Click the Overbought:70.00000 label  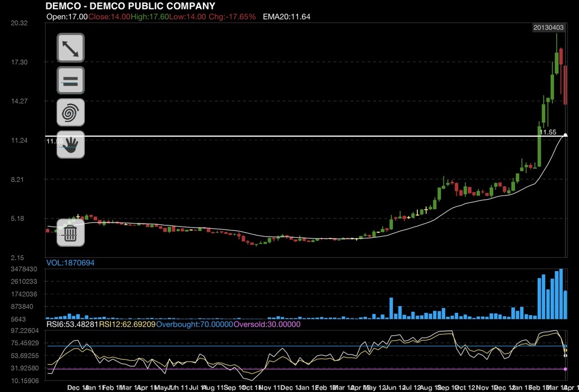(x=195, y=325)
